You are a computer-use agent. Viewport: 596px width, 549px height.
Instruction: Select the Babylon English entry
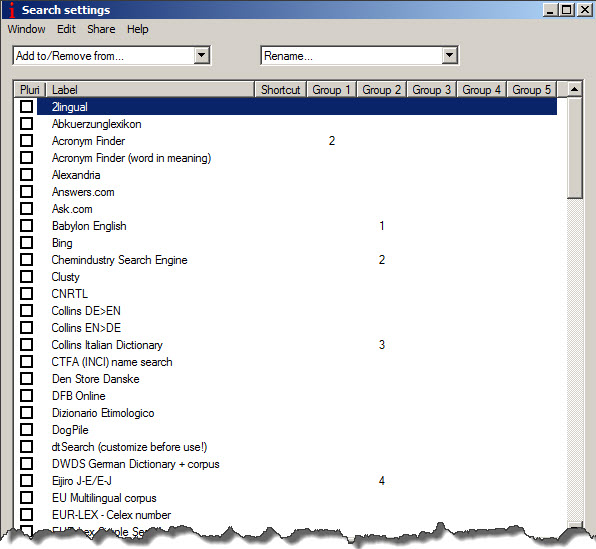tap(89, 226)
